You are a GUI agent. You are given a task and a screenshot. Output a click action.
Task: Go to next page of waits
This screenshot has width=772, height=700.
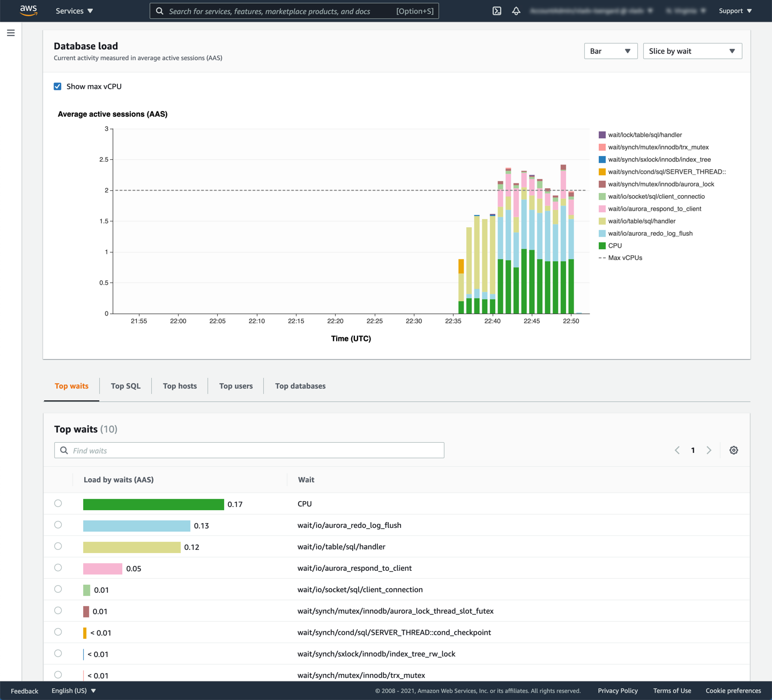click(709, 450)
